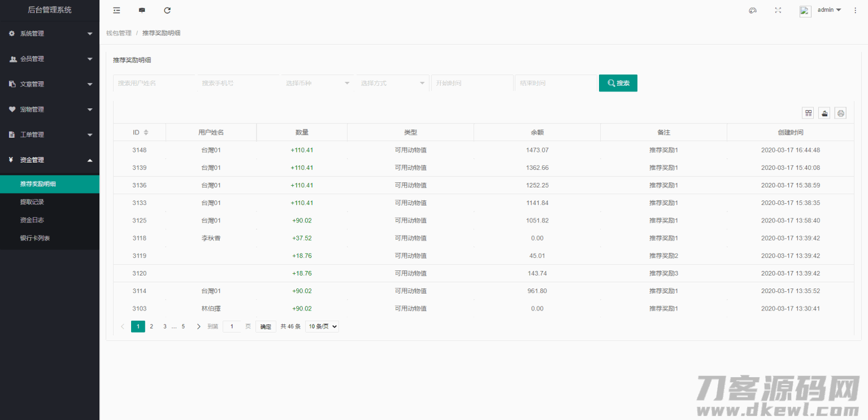Image resolution: width=868 pixels, height=420 pixels.
Task: Click the print icon above table
Action: (841, 113)
